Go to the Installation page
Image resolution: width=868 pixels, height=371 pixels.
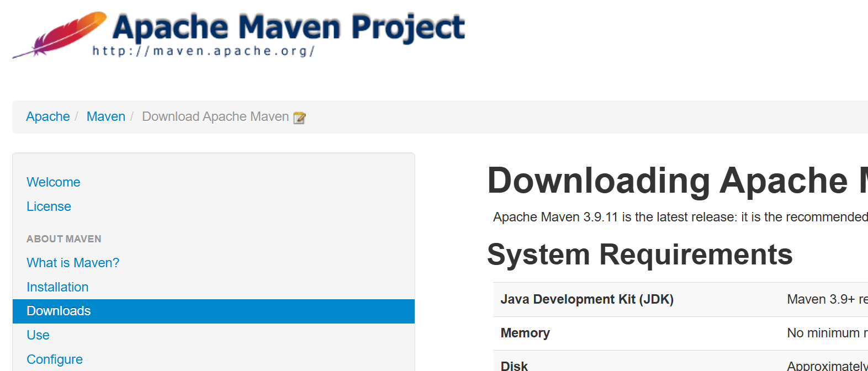click(x=57, y=287)
